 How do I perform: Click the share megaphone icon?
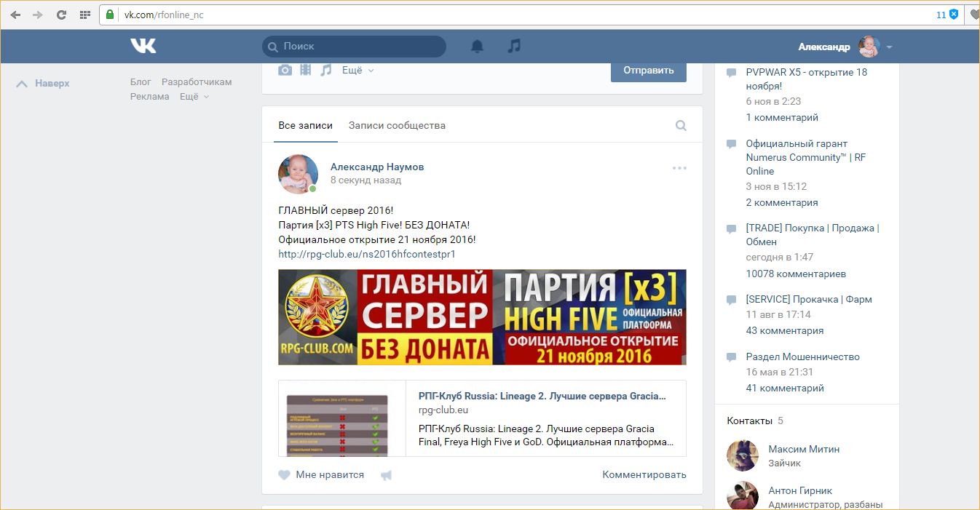click(x=387, y=475)
